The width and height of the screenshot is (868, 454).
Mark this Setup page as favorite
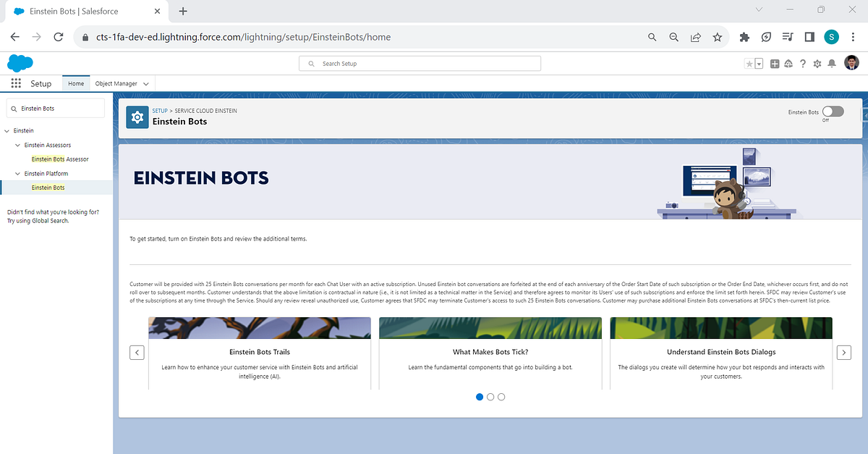[x=750, y=63]
